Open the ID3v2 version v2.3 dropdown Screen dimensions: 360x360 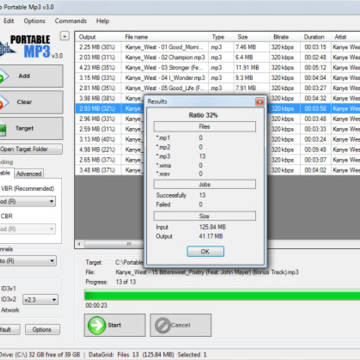[40, 299]
